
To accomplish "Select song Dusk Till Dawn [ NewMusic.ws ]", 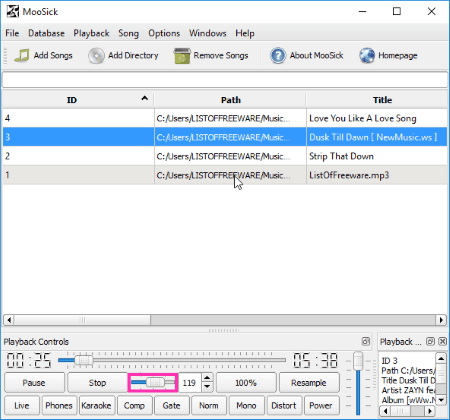I will pos(225,137).
